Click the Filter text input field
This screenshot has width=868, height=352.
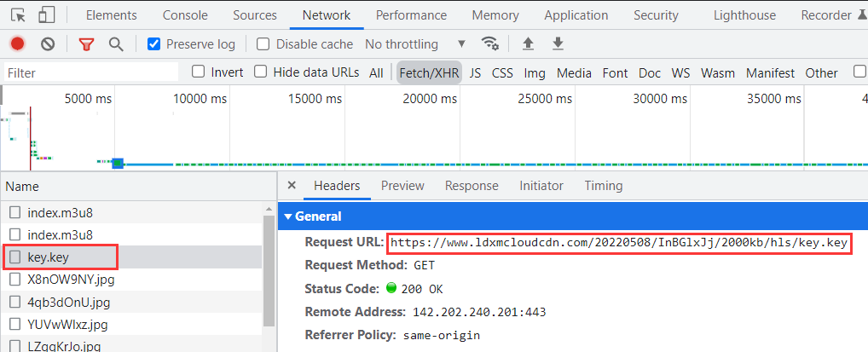91,73
